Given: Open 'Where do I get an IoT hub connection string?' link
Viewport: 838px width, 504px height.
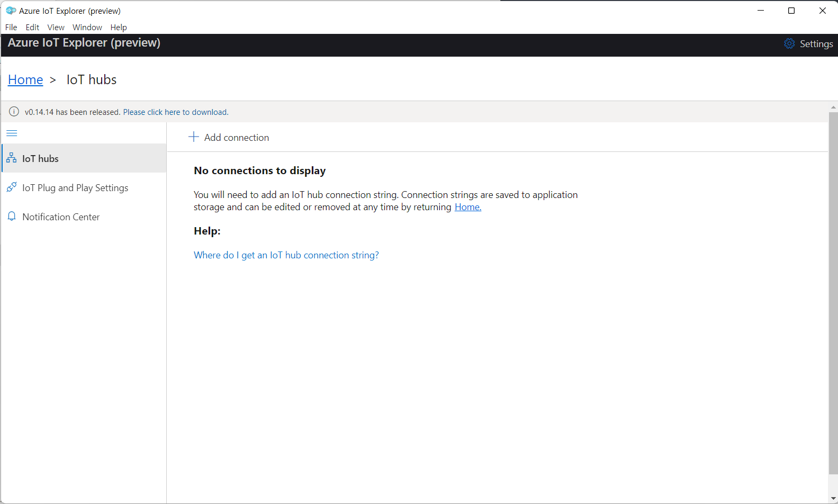Looking at the screenshot, I should point(286,255).
